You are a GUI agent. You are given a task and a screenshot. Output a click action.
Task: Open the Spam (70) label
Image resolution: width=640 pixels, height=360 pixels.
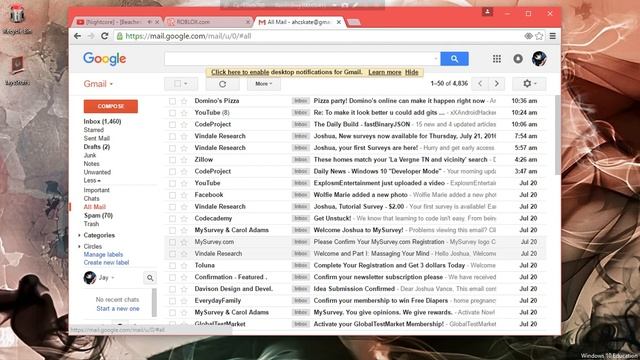[98, 216]
